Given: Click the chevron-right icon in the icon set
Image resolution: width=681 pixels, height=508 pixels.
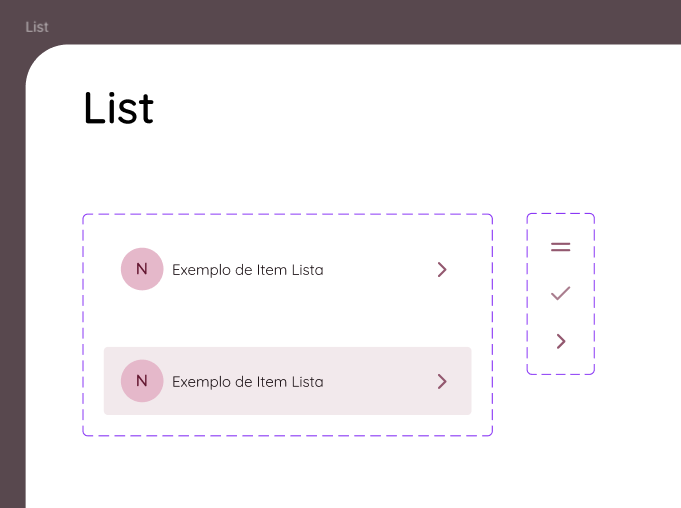Looking at the screenshot, I should pyautogui.click(x=561, y=341).
